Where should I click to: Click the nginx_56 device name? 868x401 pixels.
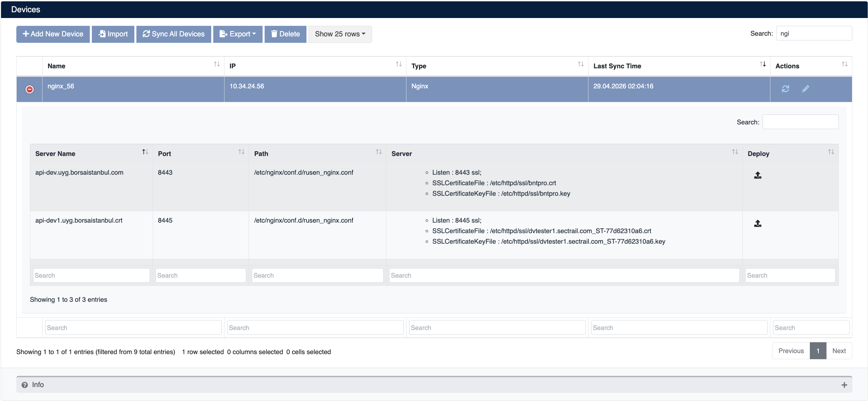(61, 86)
